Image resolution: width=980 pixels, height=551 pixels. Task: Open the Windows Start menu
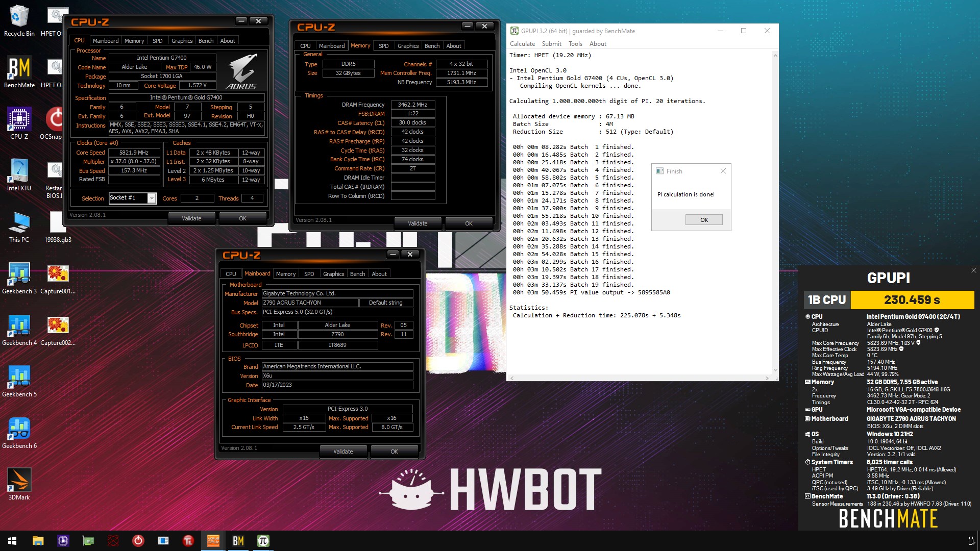click(12, 541)
